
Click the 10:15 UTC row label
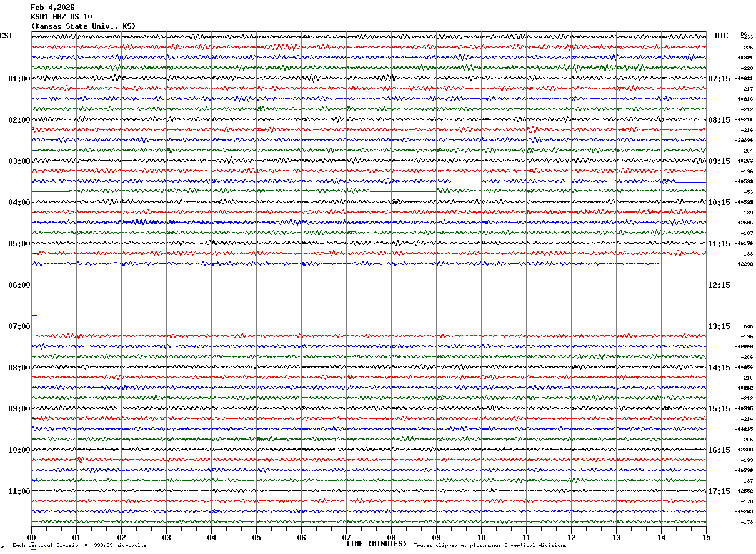coord(719,203)
